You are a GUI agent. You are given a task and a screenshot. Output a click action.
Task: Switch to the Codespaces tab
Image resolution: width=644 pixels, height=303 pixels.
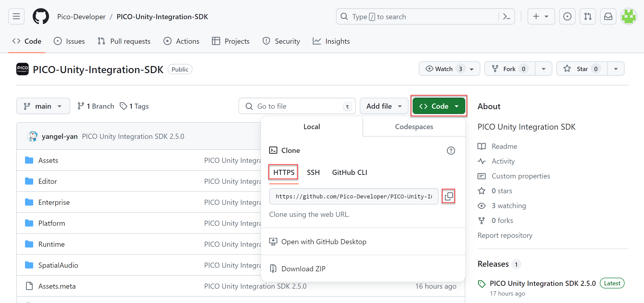414,127
